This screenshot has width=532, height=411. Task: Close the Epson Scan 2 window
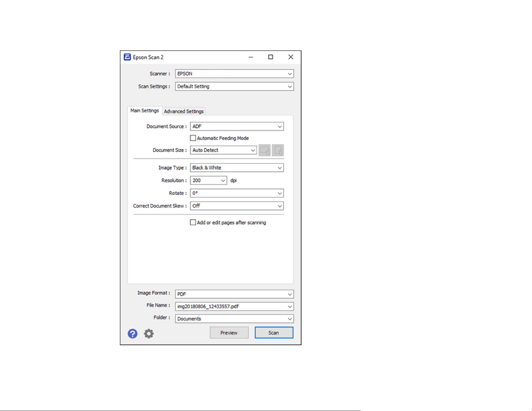point(291,57)
